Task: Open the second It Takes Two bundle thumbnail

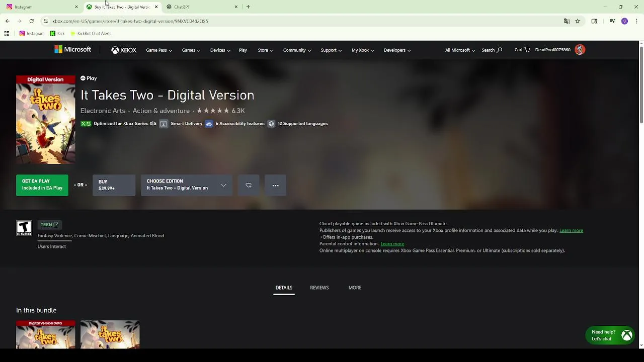Action: coord(110,334)
